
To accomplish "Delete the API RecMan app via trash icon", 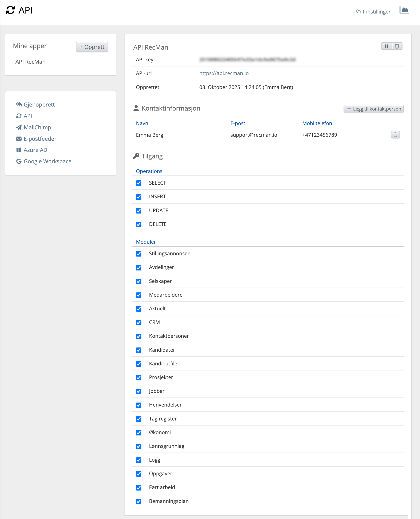I will click(397, 46).
